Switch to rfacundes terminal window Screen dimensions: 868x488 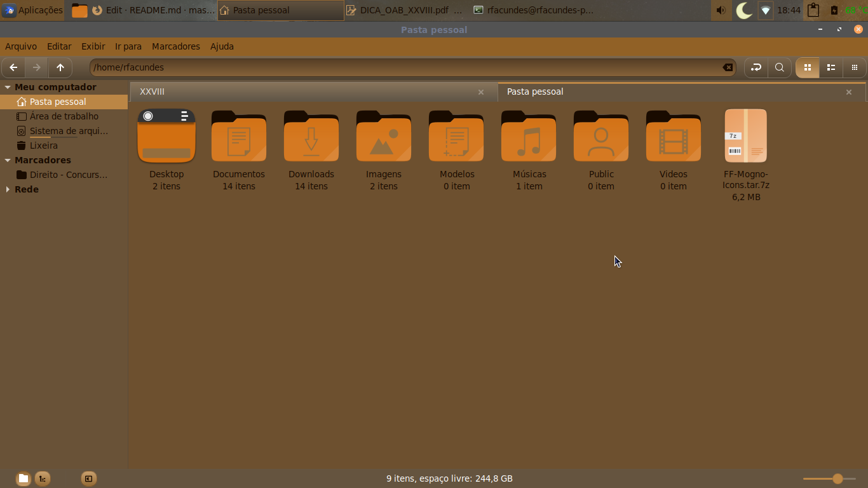(x=534, y=10)
